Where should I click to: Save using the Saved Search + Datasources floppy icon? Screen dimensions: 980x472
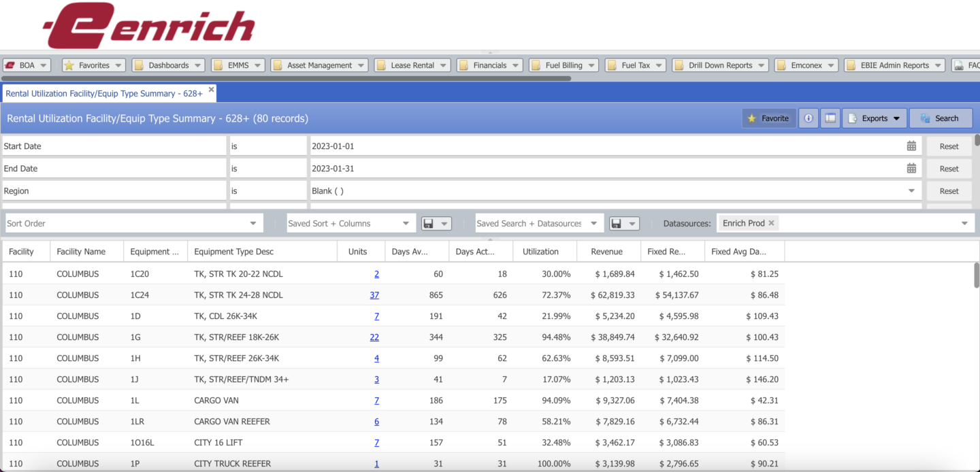click(617, 222)
